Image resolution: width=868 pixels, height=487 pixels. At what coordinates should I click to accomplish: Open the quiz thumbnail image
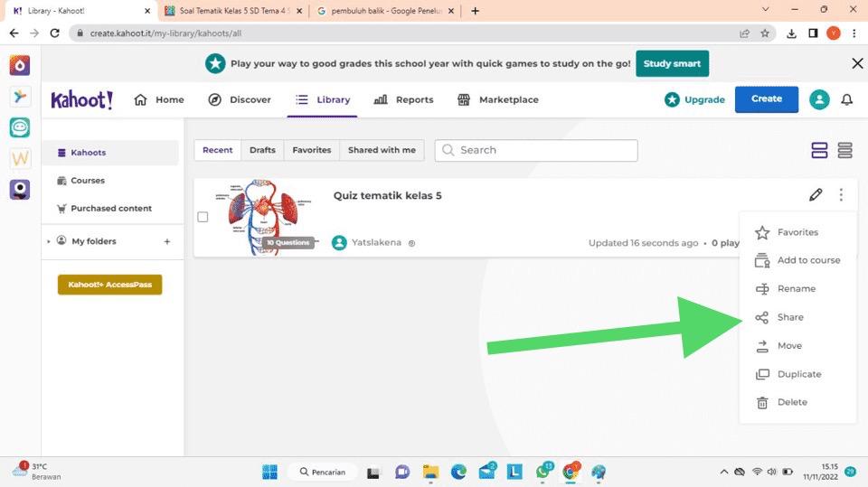pos(263,217)
